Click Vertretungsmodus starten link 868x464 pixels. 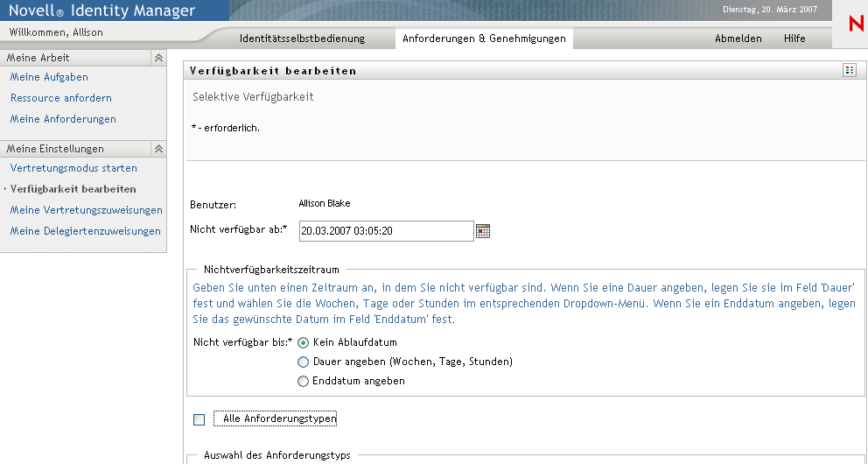pyautogui.click(x=73, y=168)
